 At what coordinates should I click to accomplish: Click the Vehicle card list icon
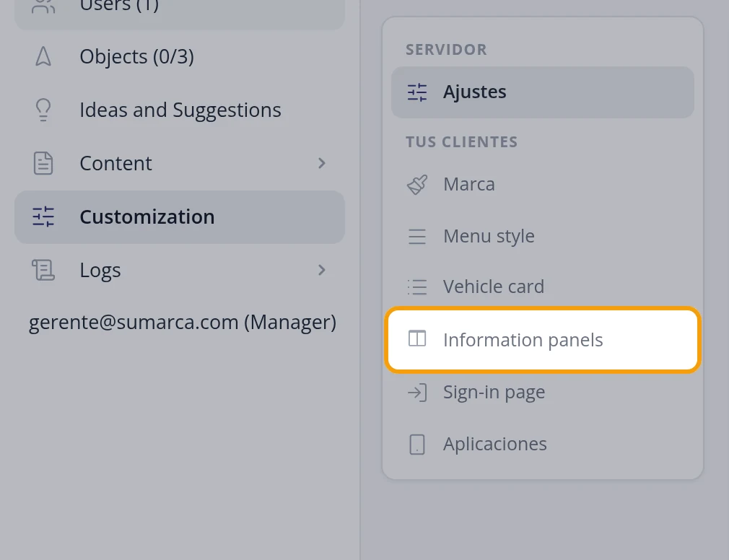pos(417,286)
